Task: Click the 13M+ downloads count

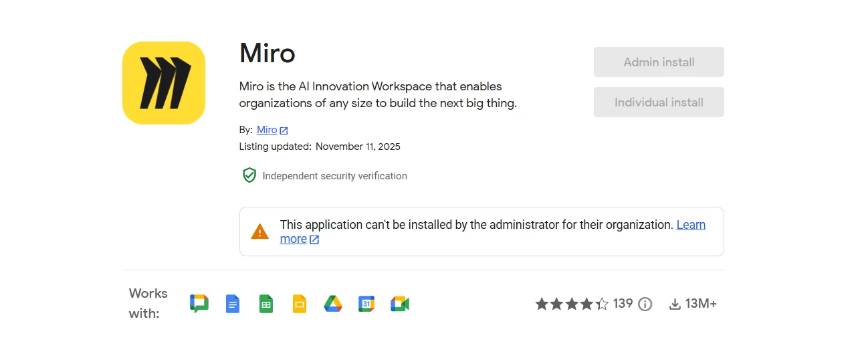Action: coord(701,304)
